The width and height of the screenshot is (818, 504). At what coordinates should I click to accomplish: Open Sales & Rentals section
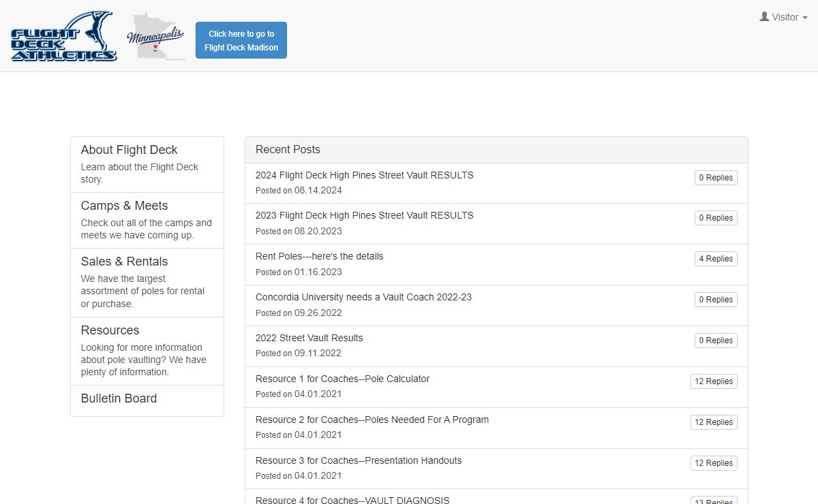click(x=147, y=283)
